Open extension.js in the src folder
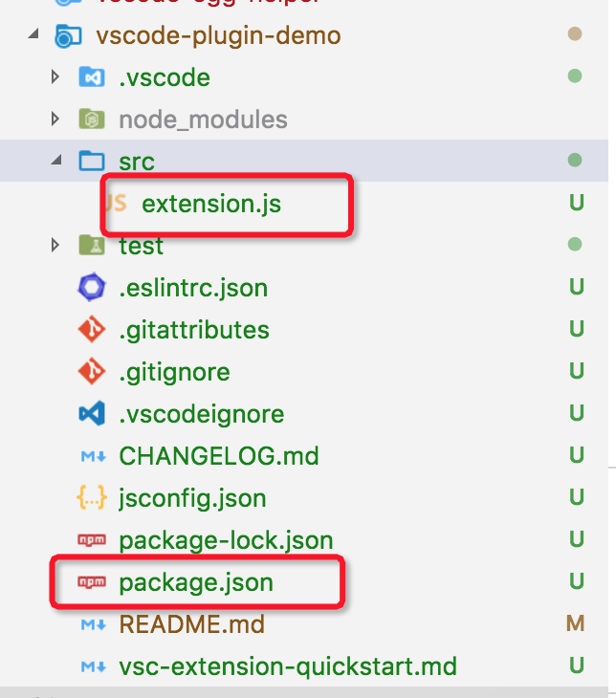 click(211, 204)
